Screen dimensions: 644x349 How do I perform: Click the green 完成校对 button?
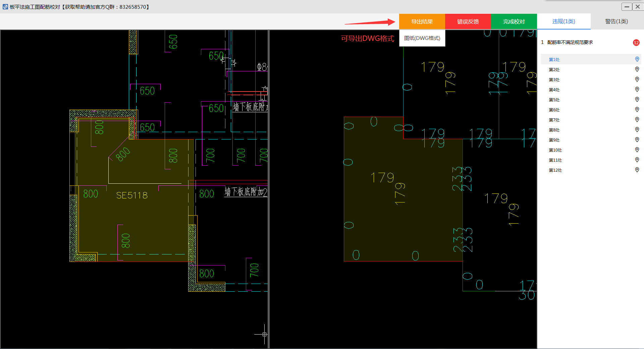[x=514, y=22]
